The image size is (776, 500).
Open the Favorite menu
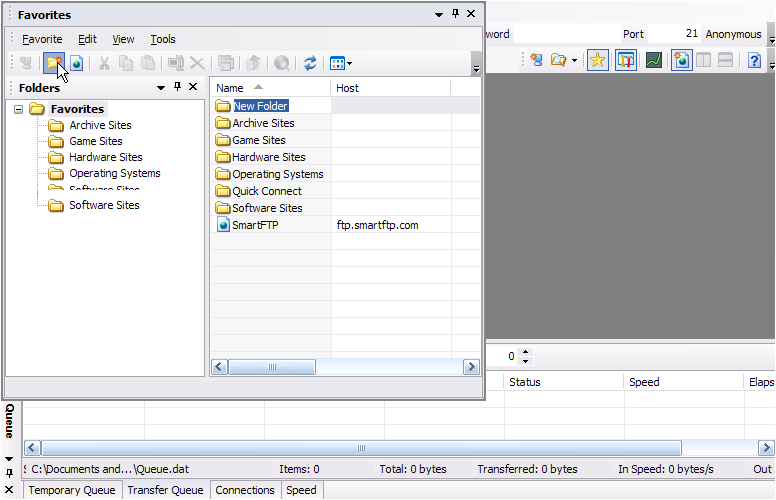pos(42,39)
